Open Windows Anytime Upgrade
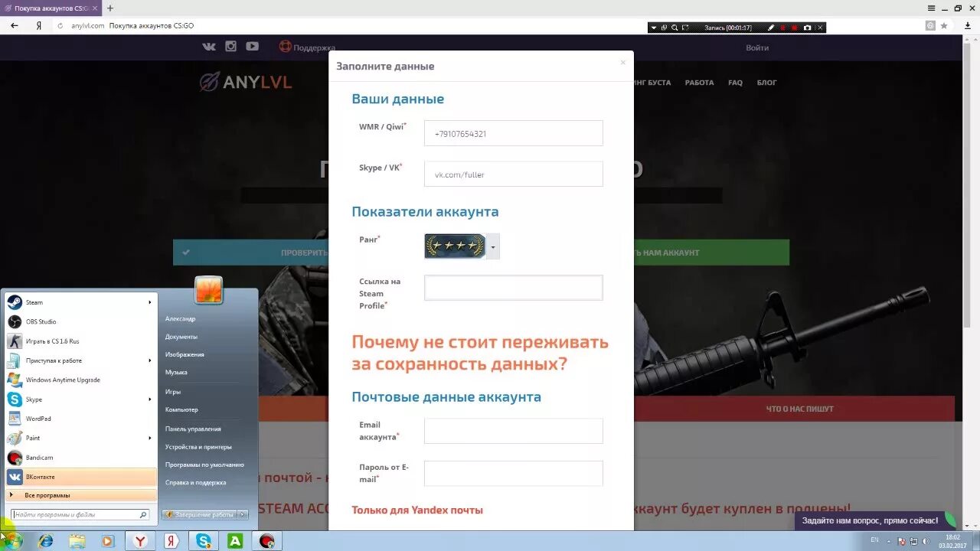 [80, 380]
